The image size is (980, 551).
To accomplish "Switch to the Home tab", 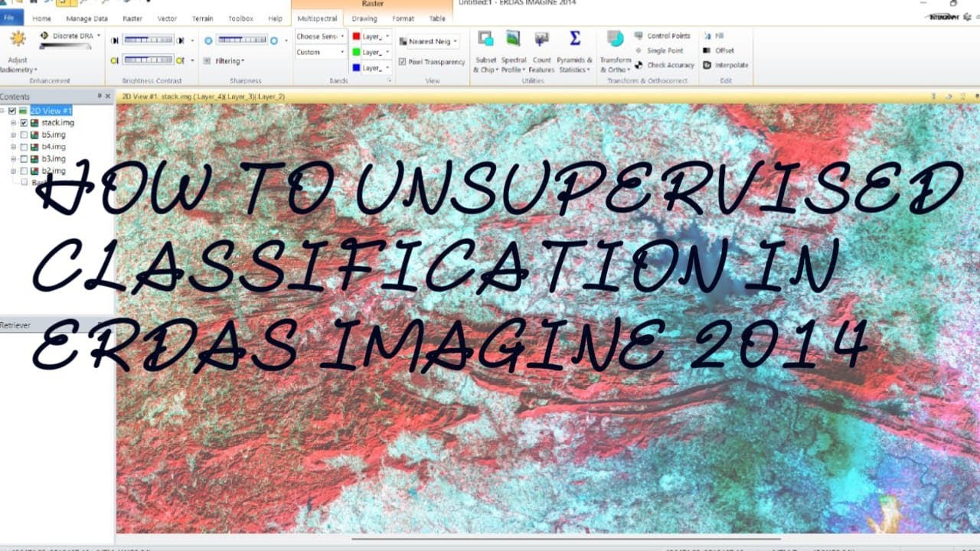I will coord(42,18).
